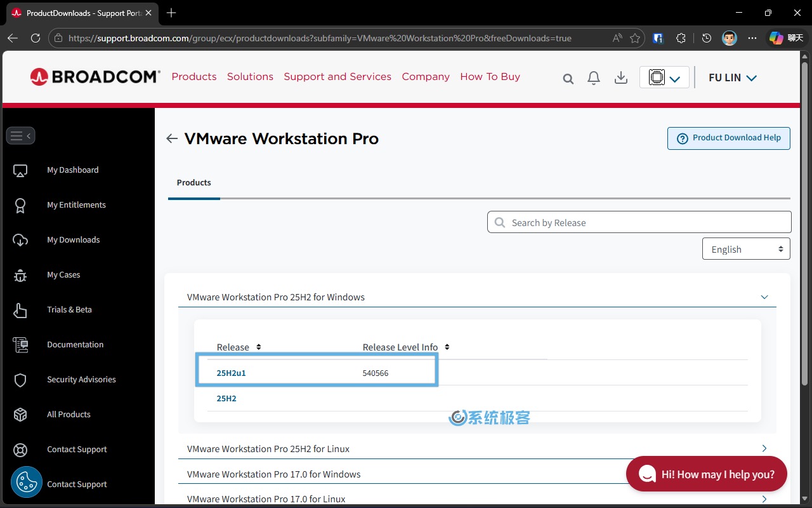The image size is (812, 508).
Task: Click the search magnifier icon in header
Action: coord(568,78)
